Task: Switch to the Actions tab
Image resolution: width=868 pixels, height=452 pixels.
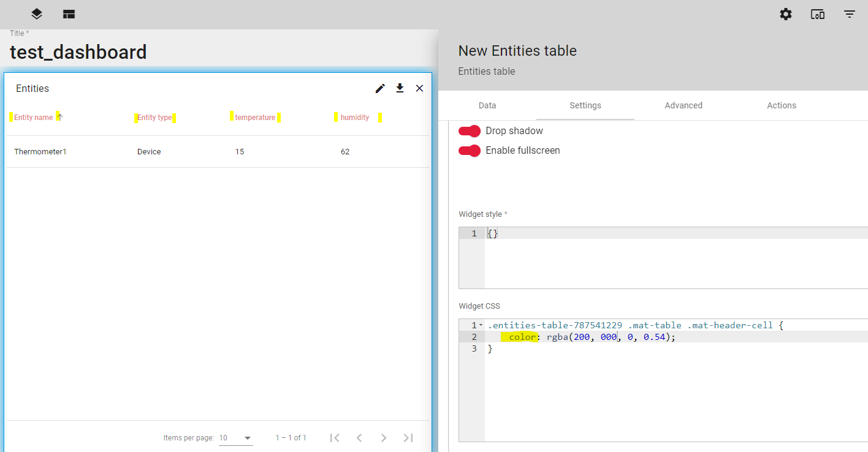Action: click(782, 105)
